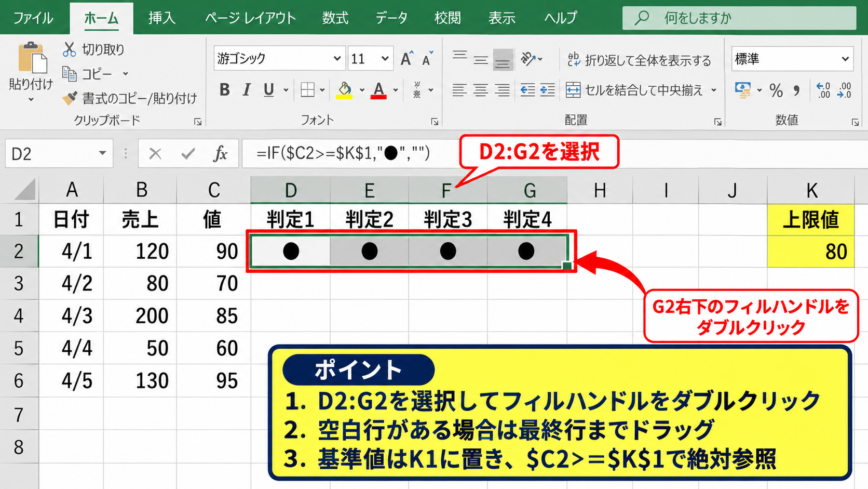868x489 pixels.
Task: Switch to the 数式 (Formulas) tab
Action: click(335, 18)
